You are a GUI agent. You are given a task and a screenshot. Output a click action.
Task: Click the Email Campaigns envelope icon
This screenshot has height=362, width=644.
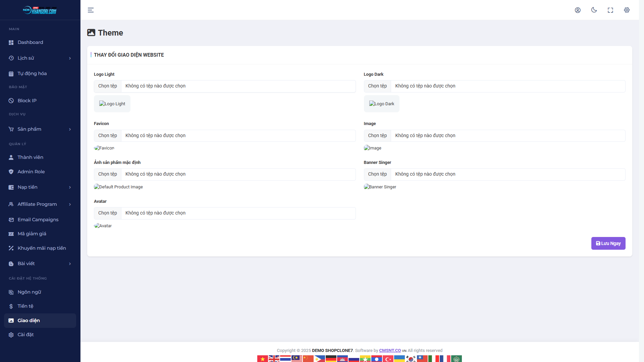(11, 220)
